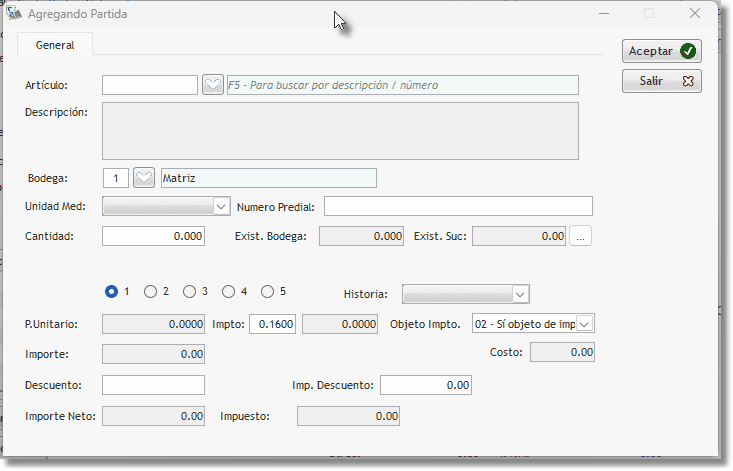733x471 pixels.
Task: Select price list radio option 3
Action: 189,292
